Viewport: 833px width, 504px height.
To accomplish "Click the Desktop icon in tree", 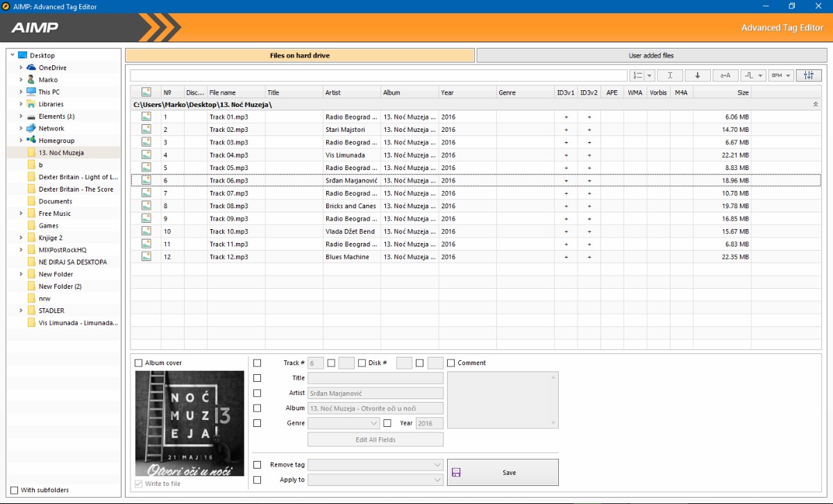I will pos(22,55).
